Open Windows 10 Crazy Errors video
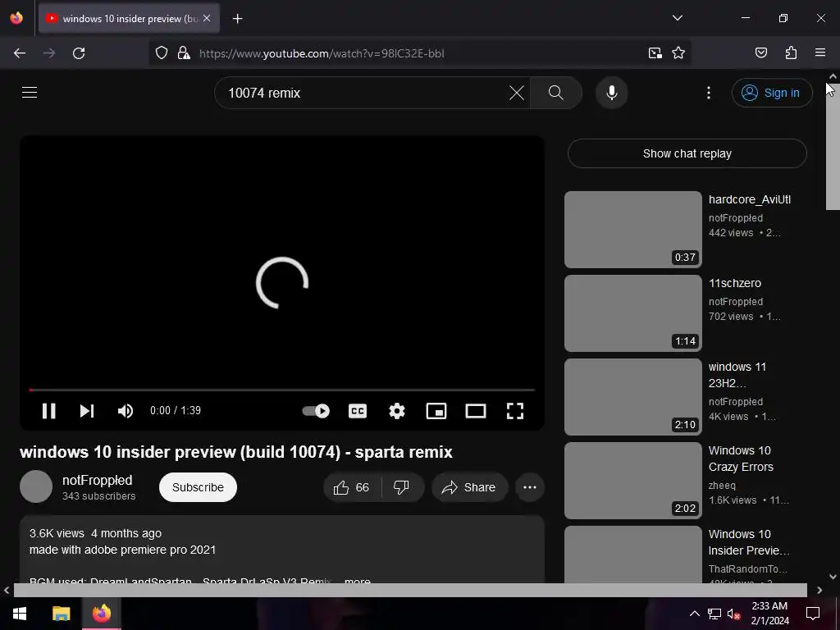Screen dimensions: 840x630 tap(632, 480)
